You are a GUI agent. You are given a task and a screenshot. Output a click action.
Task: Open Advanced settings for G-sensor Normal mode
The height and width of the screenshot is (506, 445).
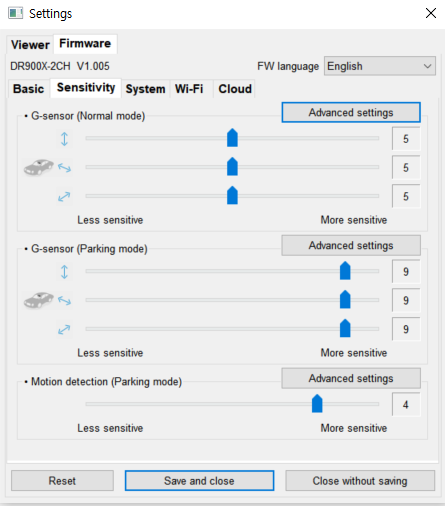351,113
